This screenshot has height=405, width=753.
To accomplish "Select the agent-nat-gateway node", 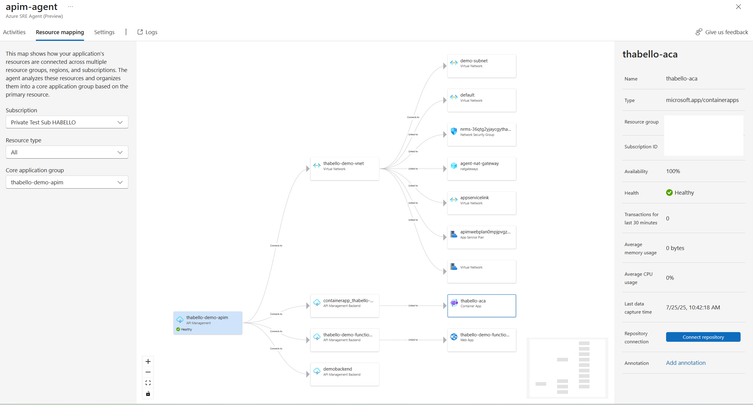I will tap(482, 169).
